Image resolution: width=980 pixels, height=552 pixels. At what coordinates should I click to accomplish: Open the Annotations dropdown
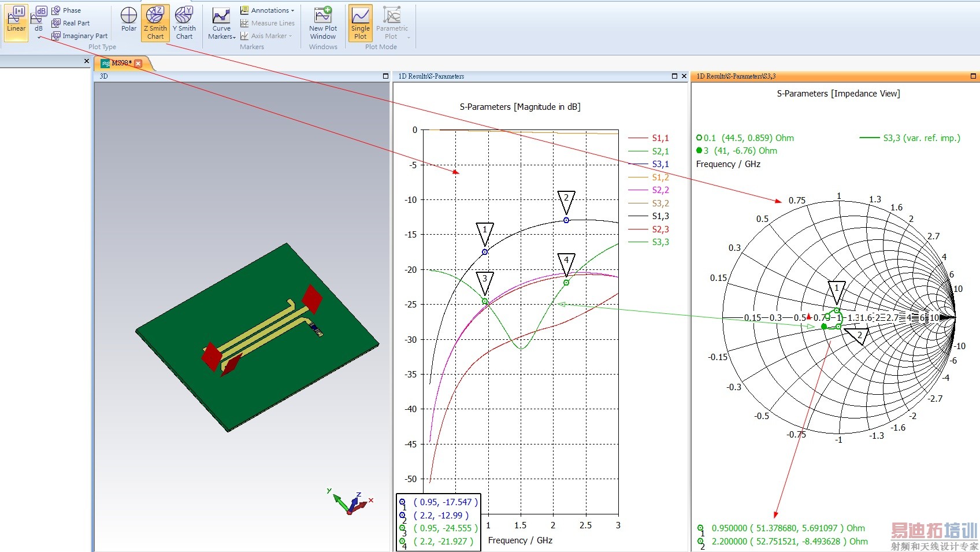pos(267,10)
